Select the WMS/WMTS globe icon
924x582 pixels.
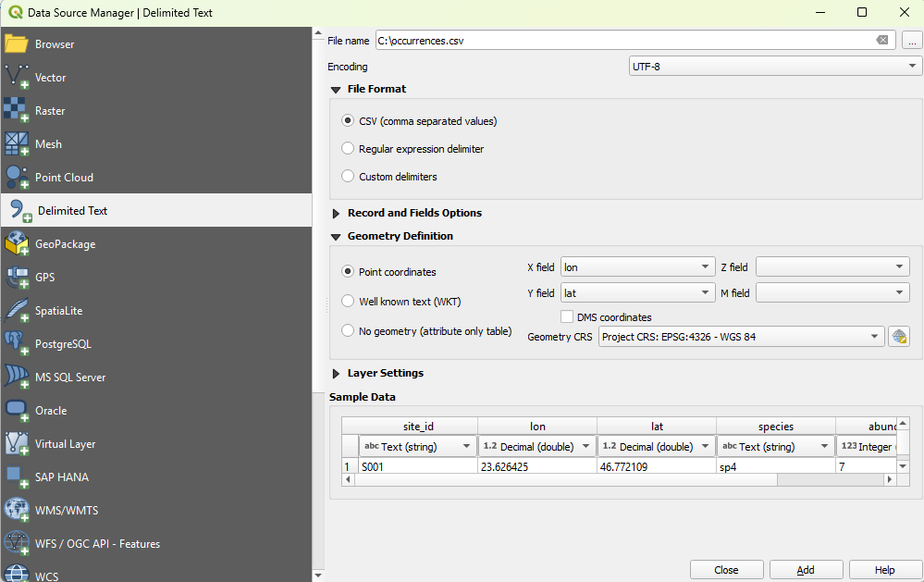(16, 510)
